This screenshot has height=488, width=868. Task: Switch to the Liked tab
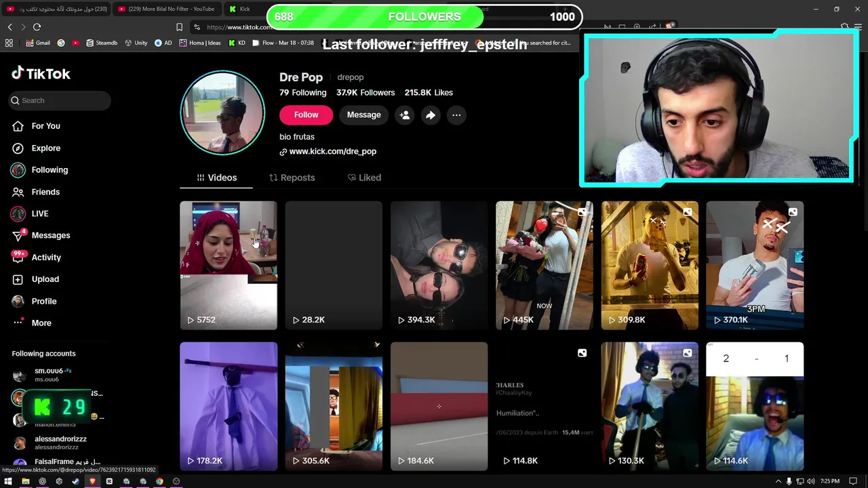coord(364,178)
